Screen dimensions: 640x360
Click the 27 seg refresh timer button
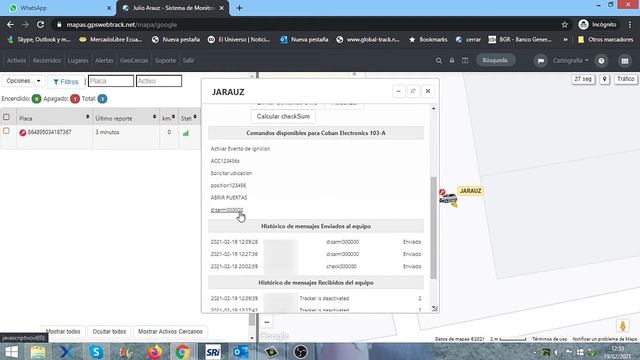pyautogui.click(x=583, y=79)
